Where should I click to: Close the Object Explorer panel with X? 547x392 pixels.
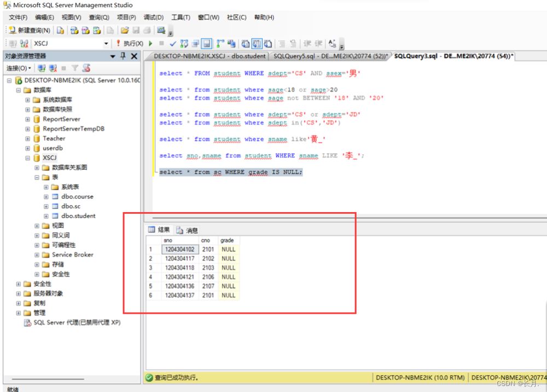pyautogui.click(x=134, y=56)
